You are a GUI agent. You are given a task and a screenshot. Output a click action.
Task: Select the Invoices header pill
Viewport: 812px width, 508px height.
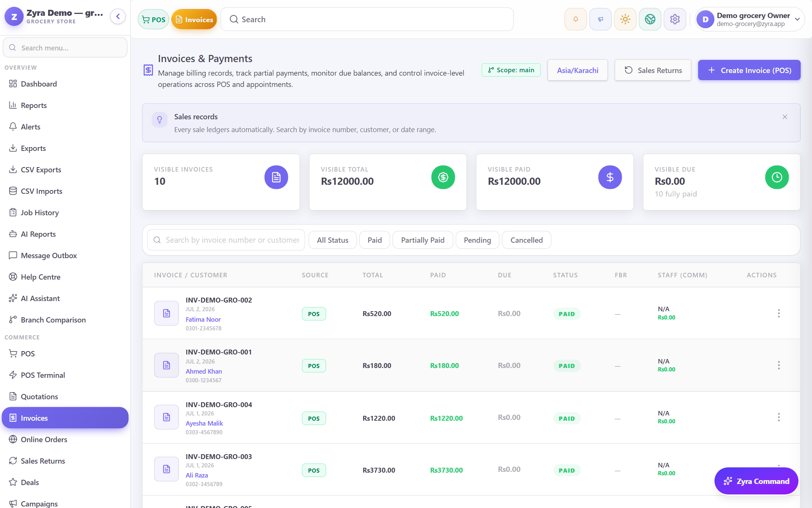click(x=194, y=20)
